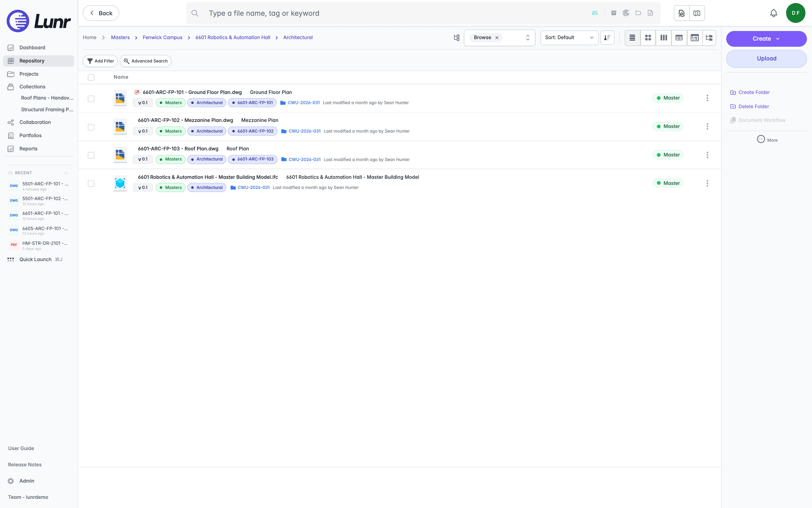Click the archive icon in search bar

point(614,13)
